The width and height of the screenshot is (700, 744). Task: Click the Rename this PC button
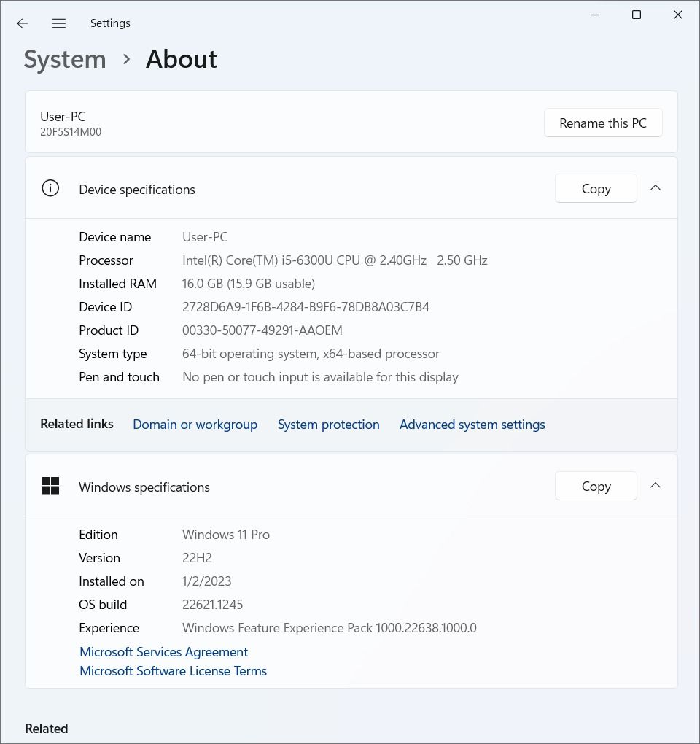coord(603,123)
